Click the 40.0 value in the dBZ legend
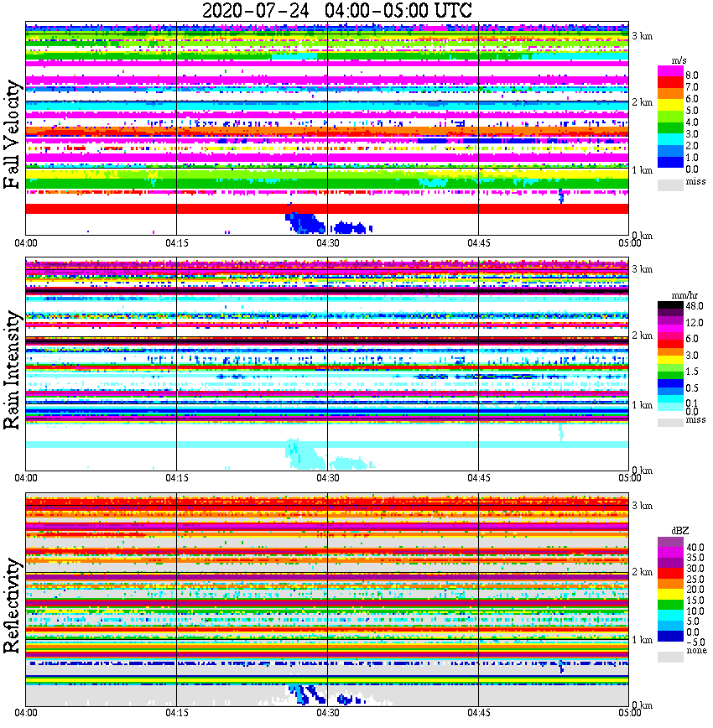The height and width of the screenshot is (728, 713). coord(695,548)
